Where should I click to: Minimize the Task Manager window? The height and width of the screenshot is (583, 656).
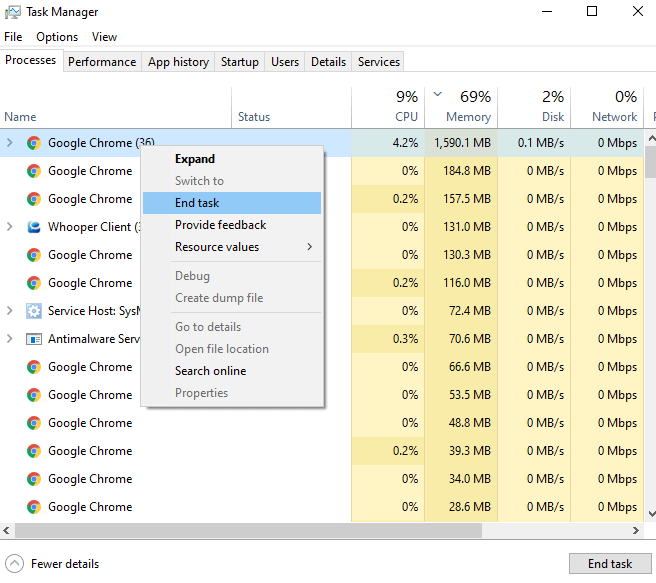click(547, 12)
